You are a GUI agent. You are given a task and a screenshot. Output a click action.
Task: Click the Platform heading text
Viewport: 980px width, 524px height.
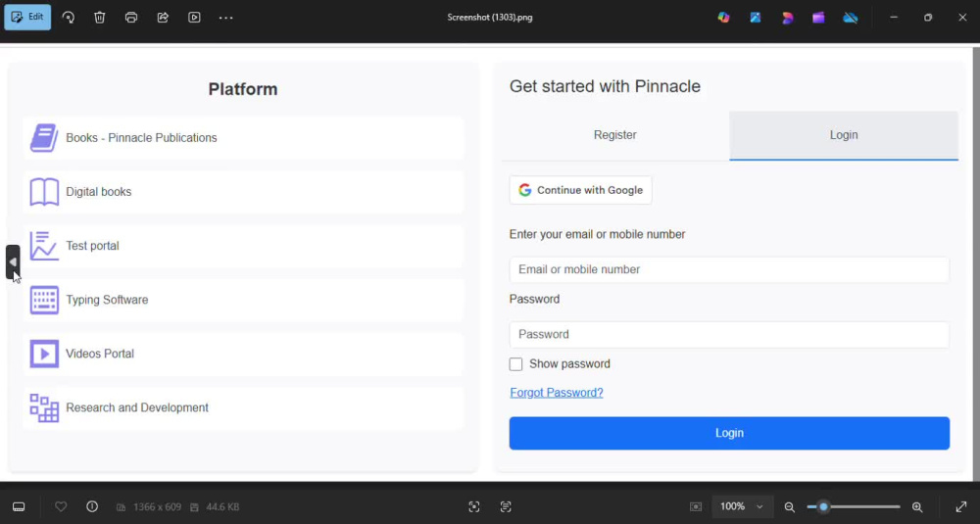click(x=243, y=89)
